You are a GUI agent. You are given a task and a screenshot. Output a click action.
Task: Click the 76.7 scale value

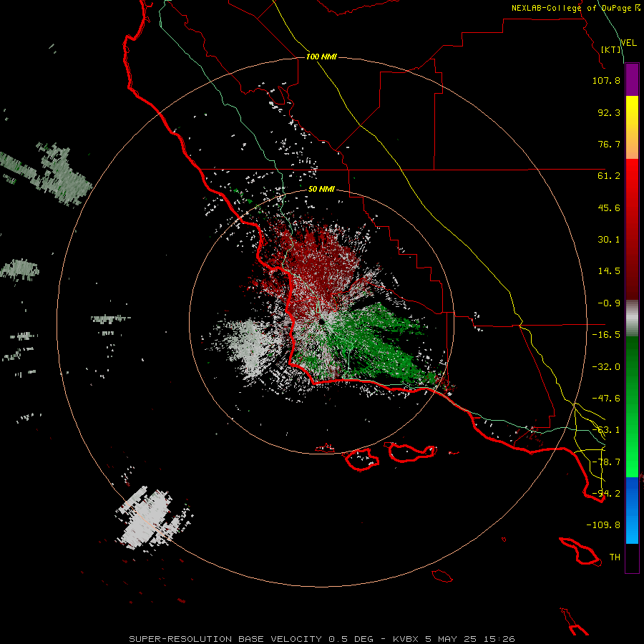click(x=609, y=144)
